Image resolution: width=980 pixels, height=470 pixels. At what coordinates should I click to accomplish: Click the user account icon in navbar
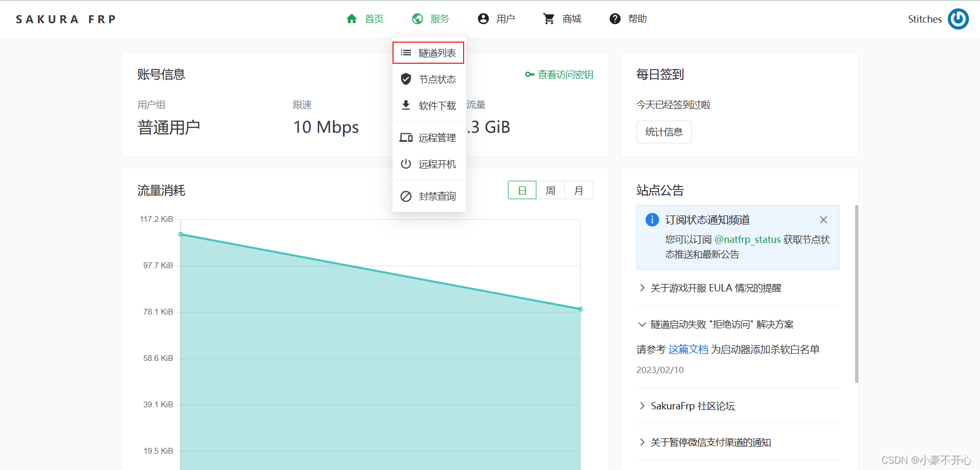(483, 19)
